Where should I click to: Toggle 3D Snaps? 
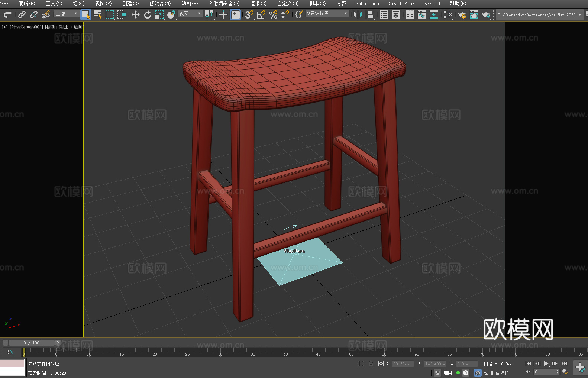[x=249, y=14]
